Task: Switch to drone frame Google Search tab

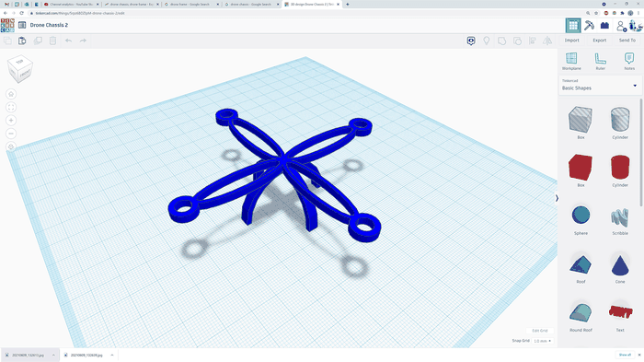Action: pyautogui.click(x=191, y=4)
